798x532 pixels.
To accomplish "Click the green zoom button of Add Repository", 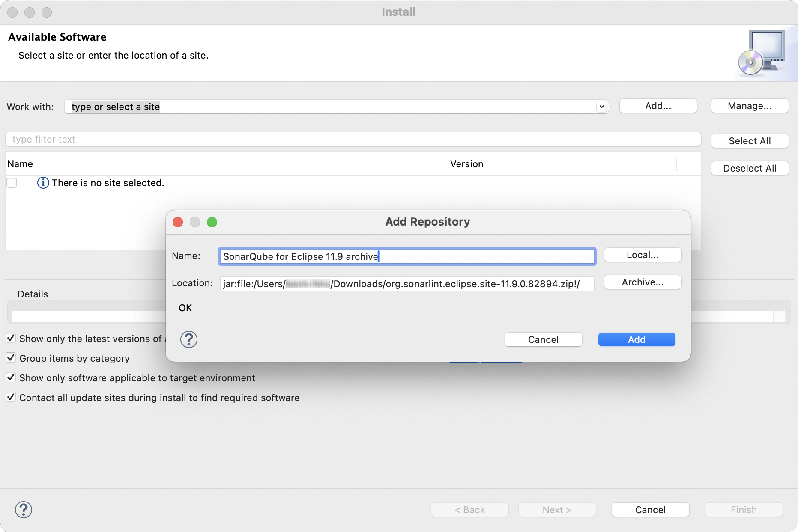I will (x=212, y=222).
